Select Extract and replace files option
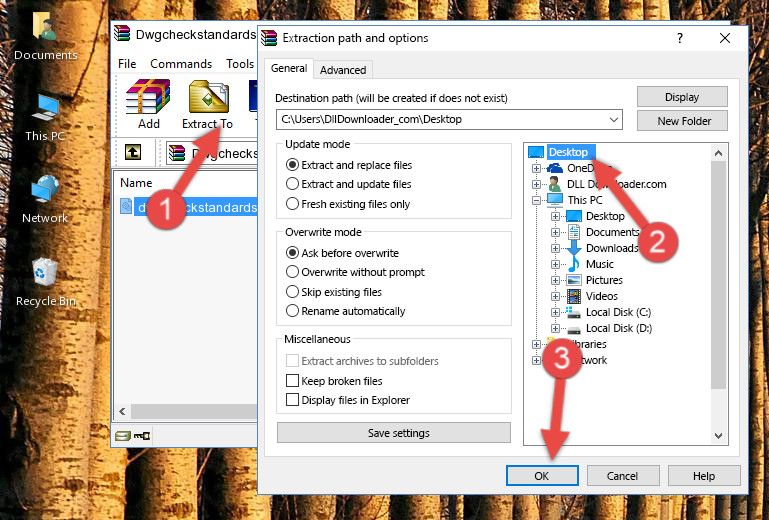The width and height of the screenshot is (769, 520). (292, 164)
